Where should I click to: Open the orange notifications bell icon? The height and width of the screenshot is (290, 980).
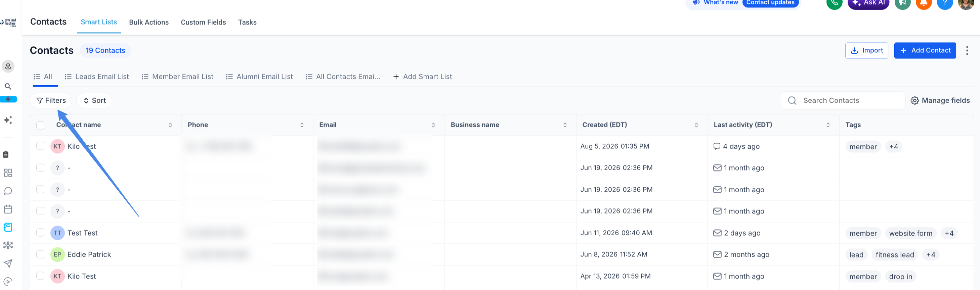pyautogui.click(x=923, y=3)
